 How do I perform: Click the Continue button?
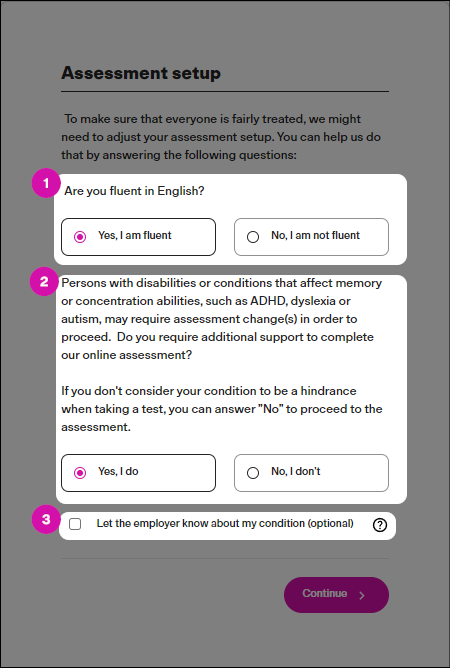336,595
